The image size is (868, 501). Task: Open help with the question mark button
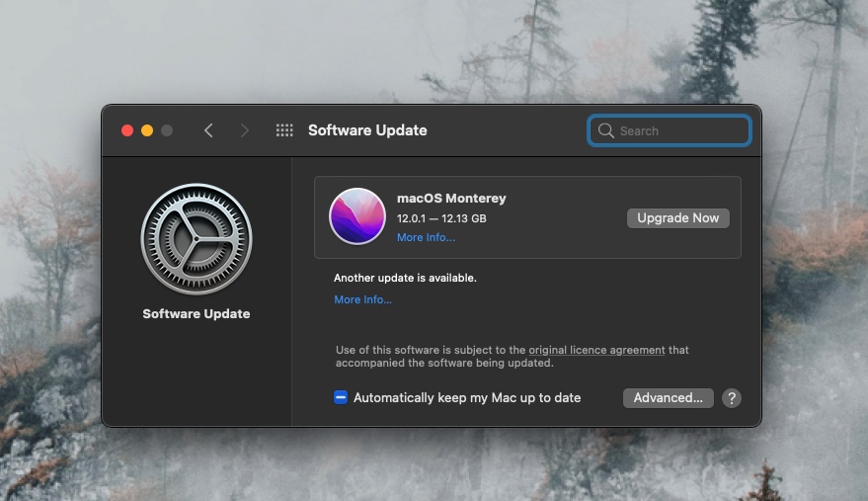(x=732, y=398)
